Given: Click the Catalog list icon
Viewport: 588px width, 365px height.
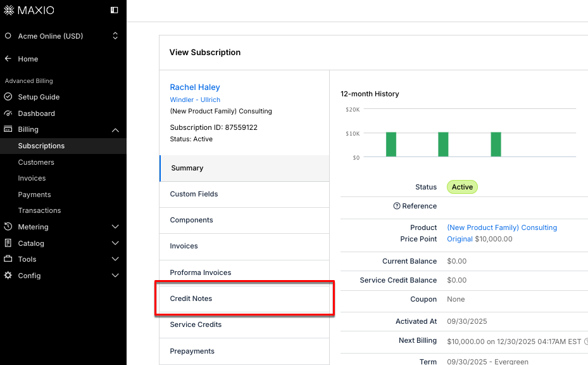Looking at the screenshot, I should (8, 243).
